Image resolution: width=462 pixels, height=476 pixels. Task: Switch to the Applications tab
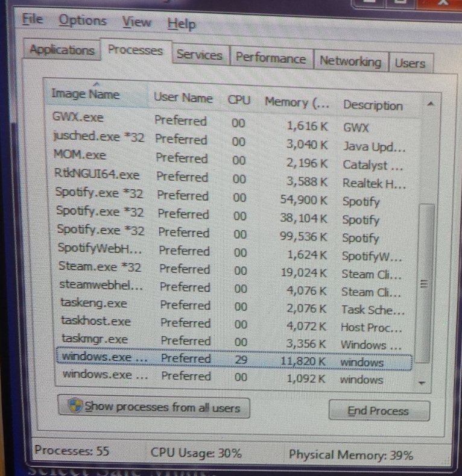[62, 49]
